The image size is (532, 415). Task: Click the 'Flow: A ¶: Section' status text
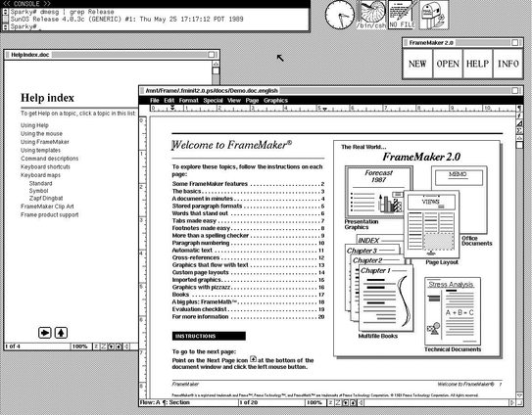click(x=165, y=403)
